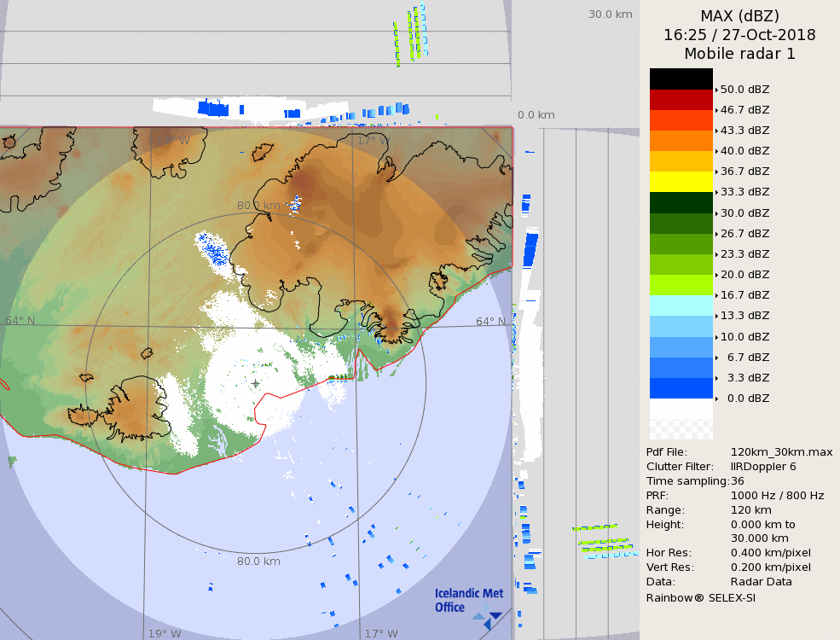The width and height of the screenshot is (840, 640).
Task: Click the 120km_30km.max Pdf File value
Action: [x=781, y=452]
